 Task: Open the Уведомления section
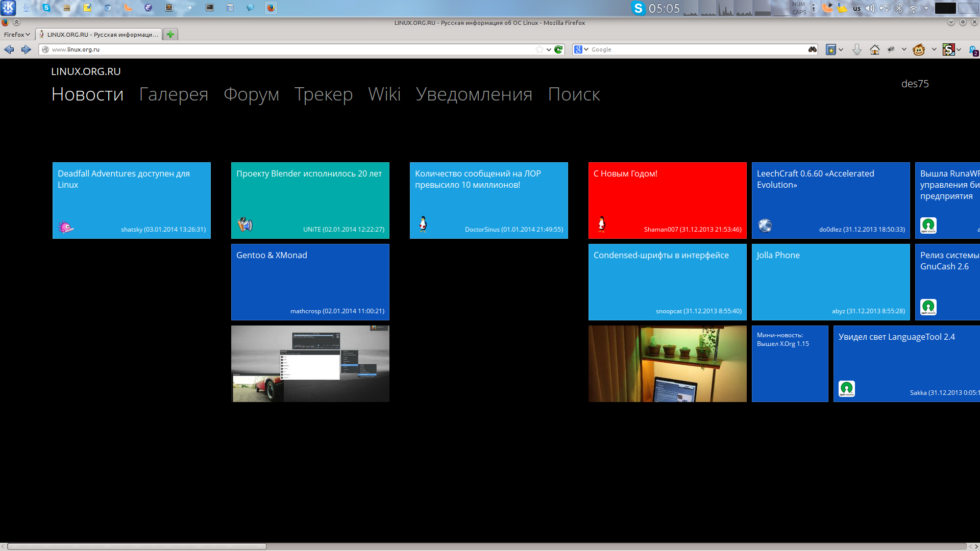(x=474, y=94)
